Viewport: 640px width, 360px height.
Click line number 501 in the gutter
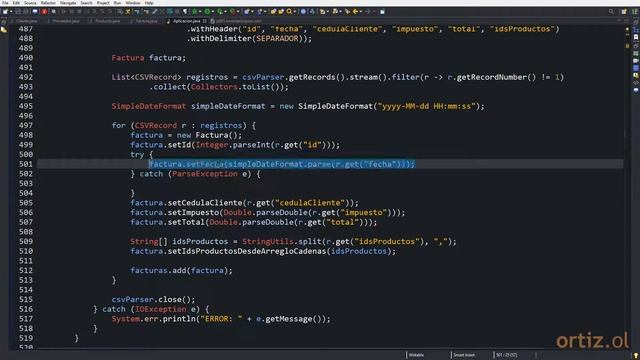[x=26, y=164]
